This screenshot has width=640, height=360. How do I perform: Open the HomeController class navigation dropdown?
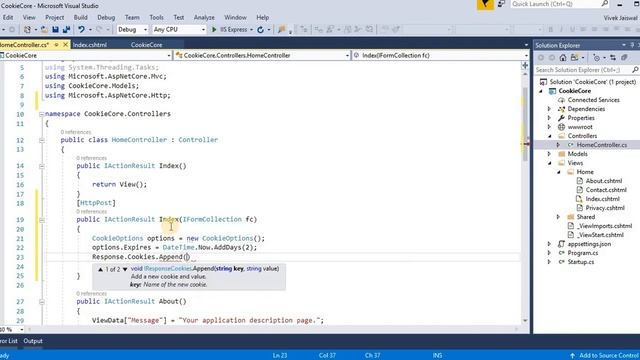(x=347, y=56)
